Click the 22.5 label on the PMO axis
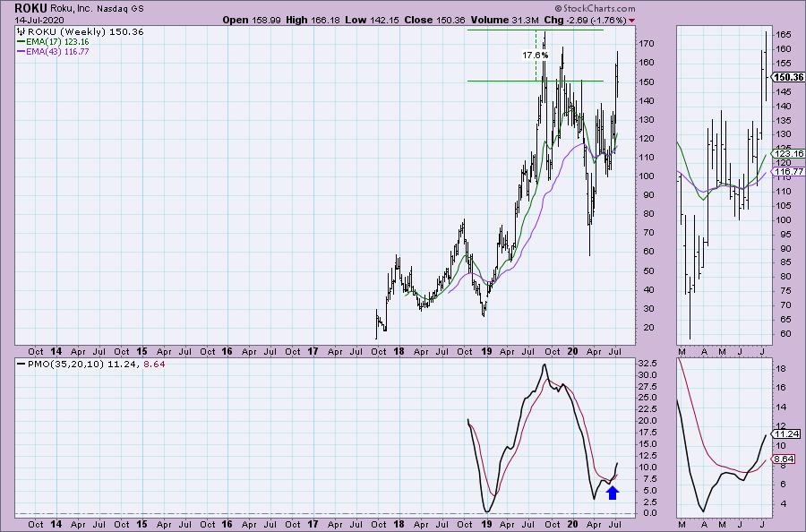This screenshot has width=806, height=532. point(647,409)
